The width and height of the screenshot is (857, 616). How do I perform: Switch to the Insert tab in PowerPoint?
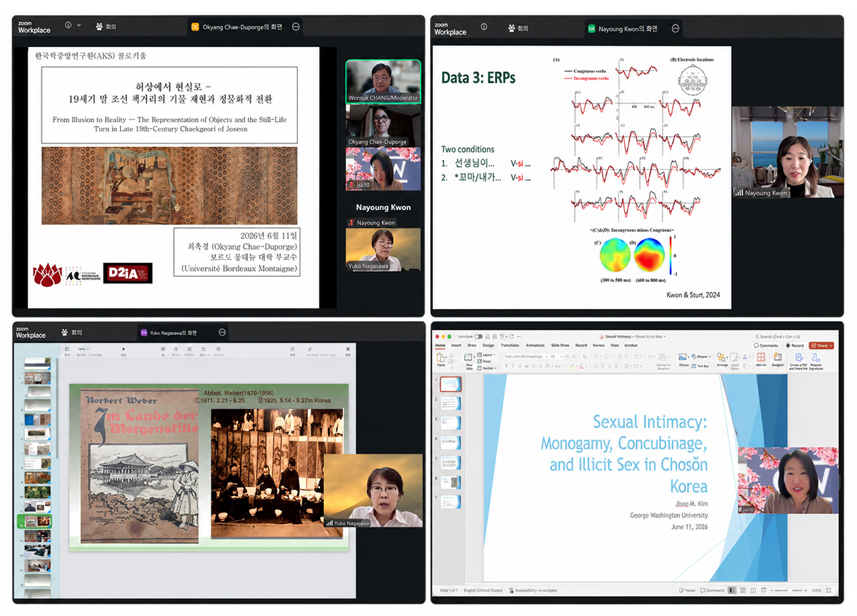[456, 345]
